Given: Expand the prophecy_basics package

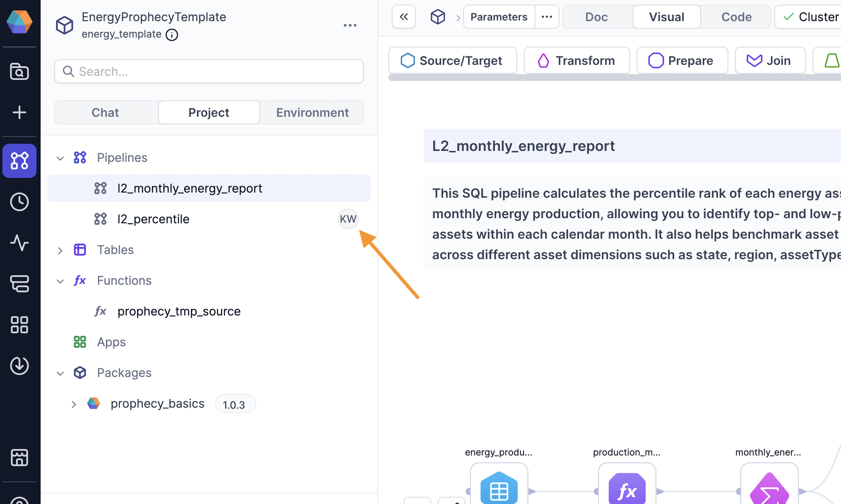Looking at the screenshot, I should (x=74, y=404).
